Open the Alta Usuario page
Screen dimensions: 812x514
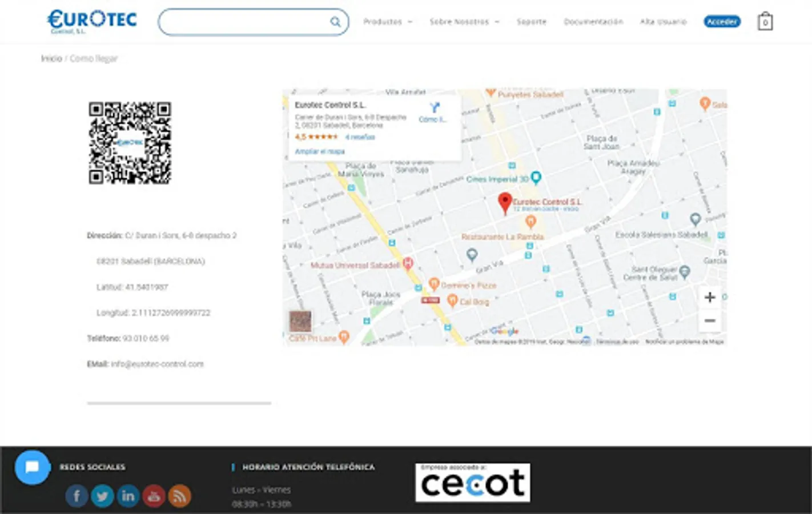(x=663, y=22)
